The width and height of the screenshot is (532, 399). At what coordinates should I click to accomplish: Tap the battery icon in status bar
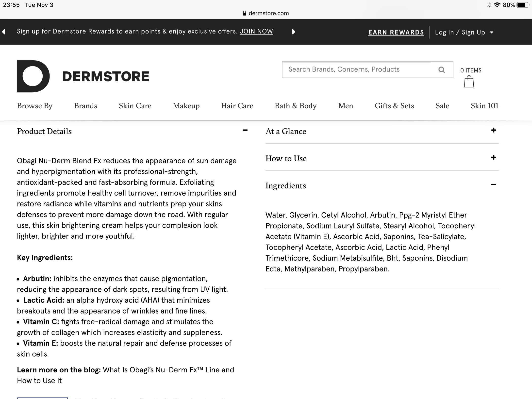tap(522, 5)
